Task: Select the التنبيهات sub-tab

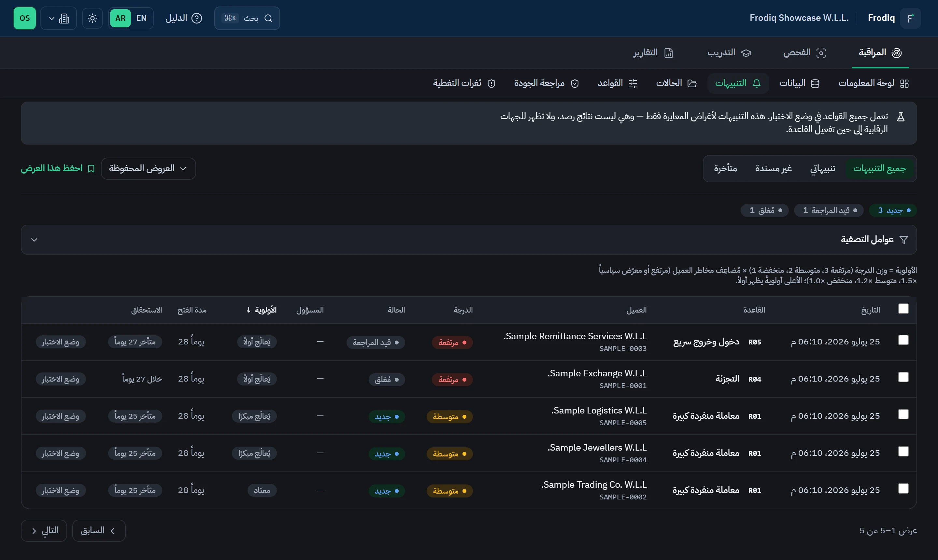Action: click(x=738, y=83)
